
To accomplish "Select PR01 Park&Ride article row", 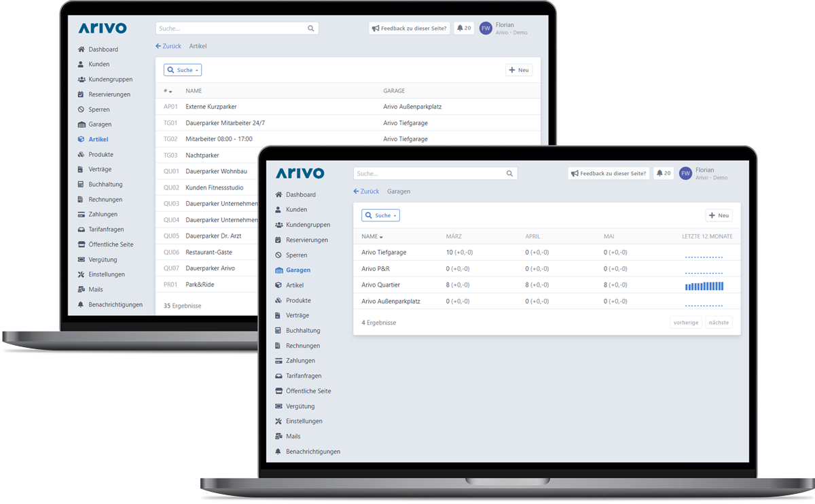I will pos(208,285).
